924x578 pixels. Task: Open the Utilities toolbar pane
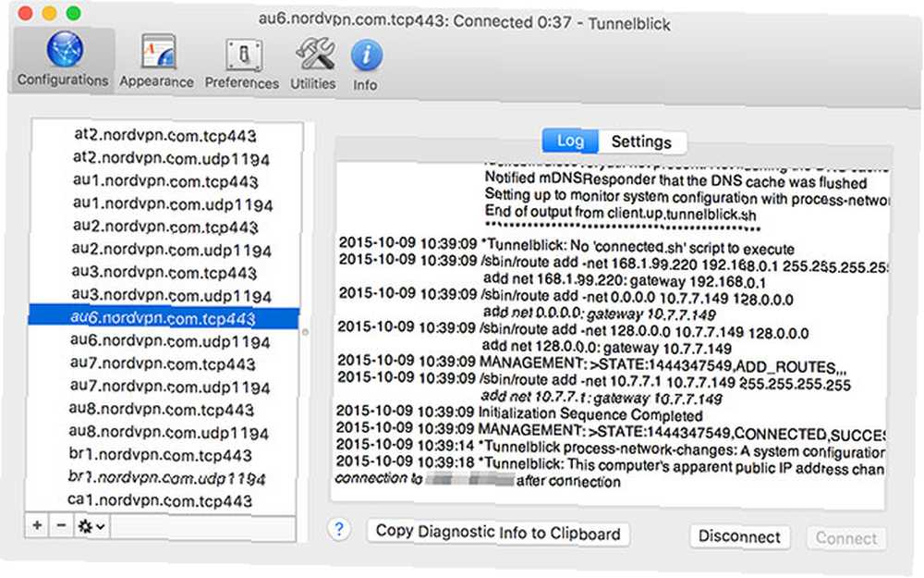click(313, 64)
